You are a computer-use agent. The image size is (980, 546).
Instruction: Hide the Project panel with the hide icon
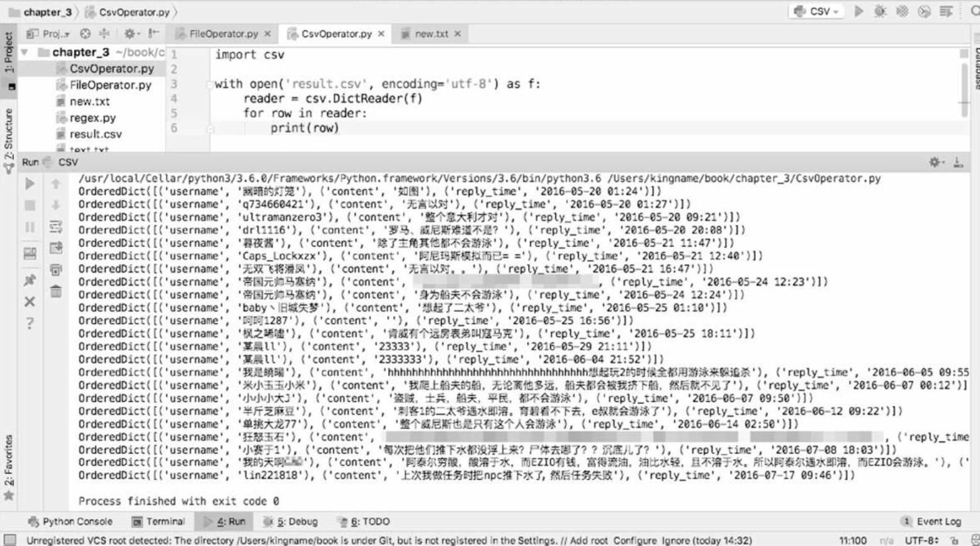[154, 33]
